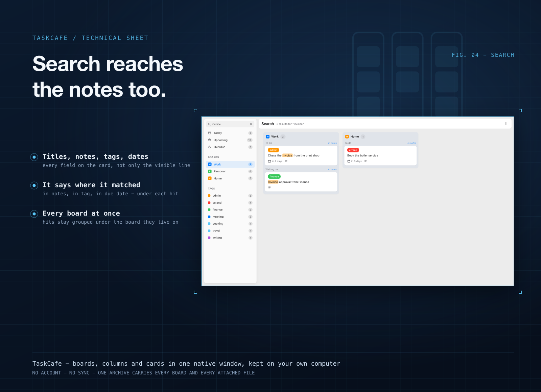Click the W icon in Work results header

(268, 137)
